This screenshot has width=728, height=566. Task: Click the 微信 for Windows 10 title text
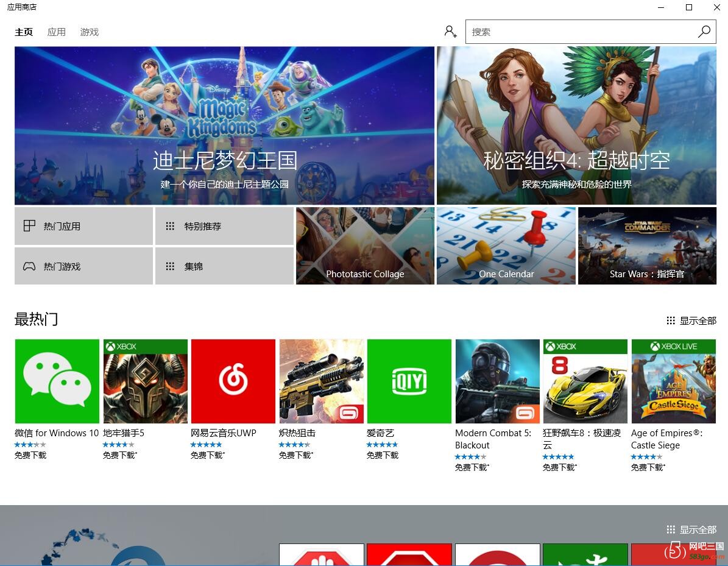click(x=57, y=433)
